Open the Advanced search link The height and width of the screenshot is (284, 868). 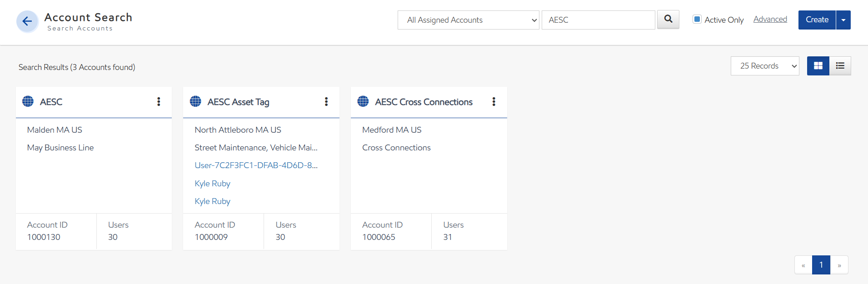pyautogui.click(x=770, y=19)
